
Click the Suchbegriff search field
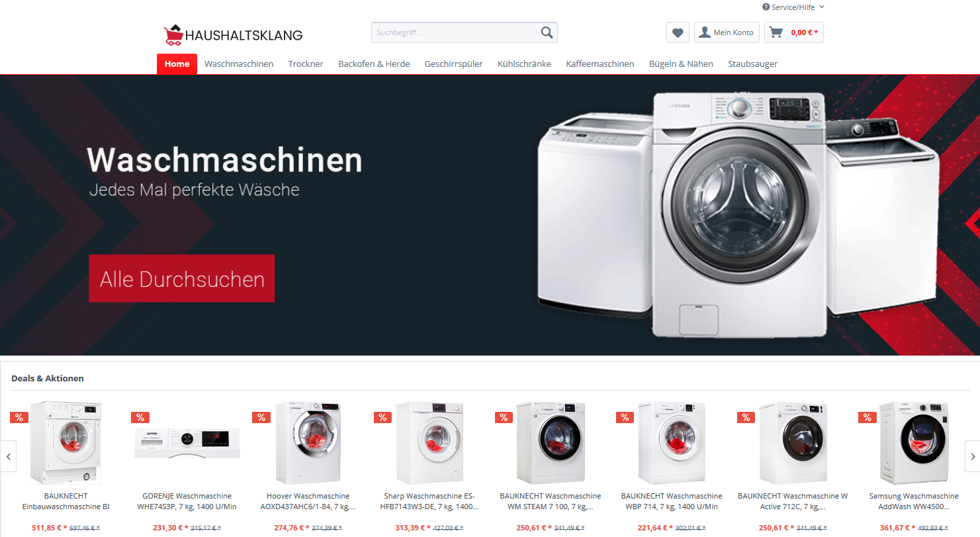point(455,32)
